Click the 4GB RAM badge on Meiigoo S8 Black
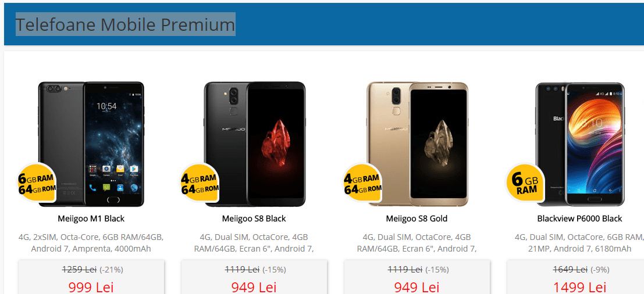The width and height of the screenshot is (644, 294). 199,183
